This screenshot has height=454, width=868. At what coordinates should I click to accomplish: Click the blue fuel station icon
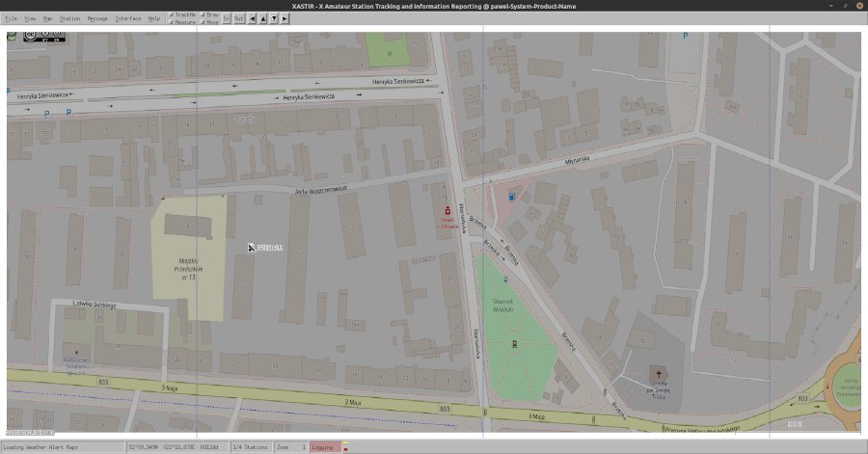512,197
